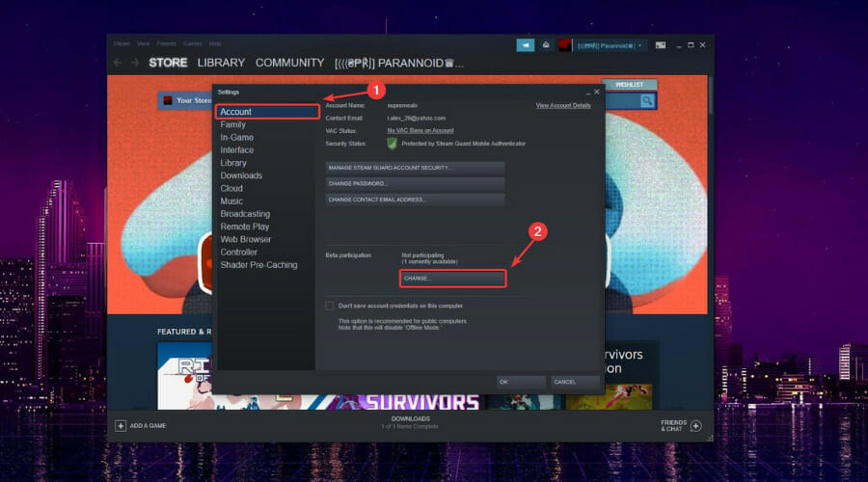This screenshot has width=868, height=482.
Task: Open the Steam menu in menu bar
Action: pos(122,43)
